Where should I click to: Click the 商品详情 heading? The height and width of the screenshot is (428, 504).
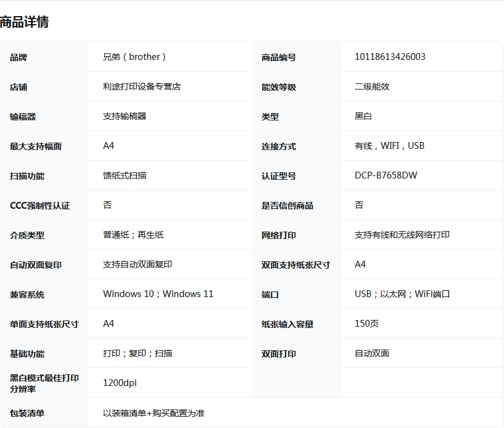pos(25,22)
